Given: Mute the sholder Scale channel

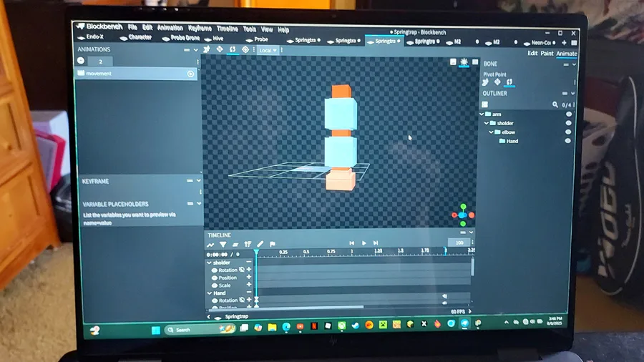Looking at the screenshot, I should click(215, 285).
